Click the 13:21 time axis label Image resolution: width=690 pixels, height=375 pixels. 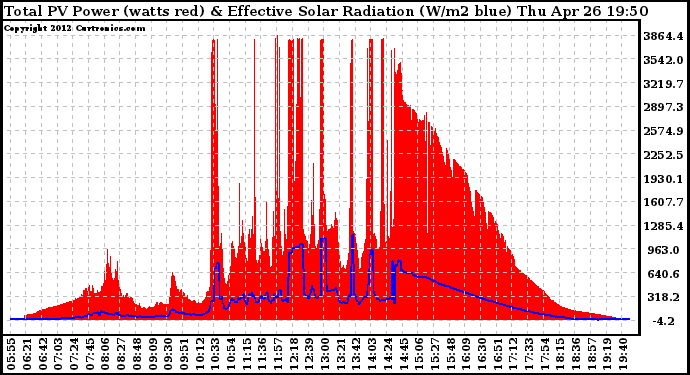[x=341, y=354]
